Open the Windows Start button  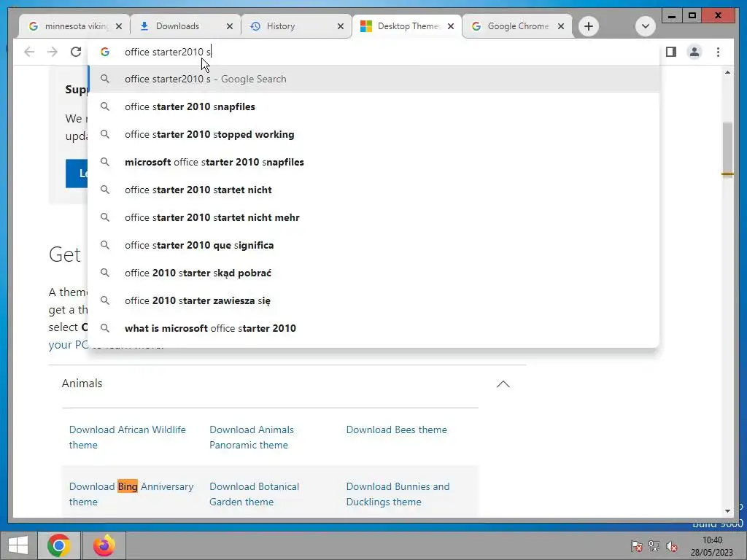18,545
